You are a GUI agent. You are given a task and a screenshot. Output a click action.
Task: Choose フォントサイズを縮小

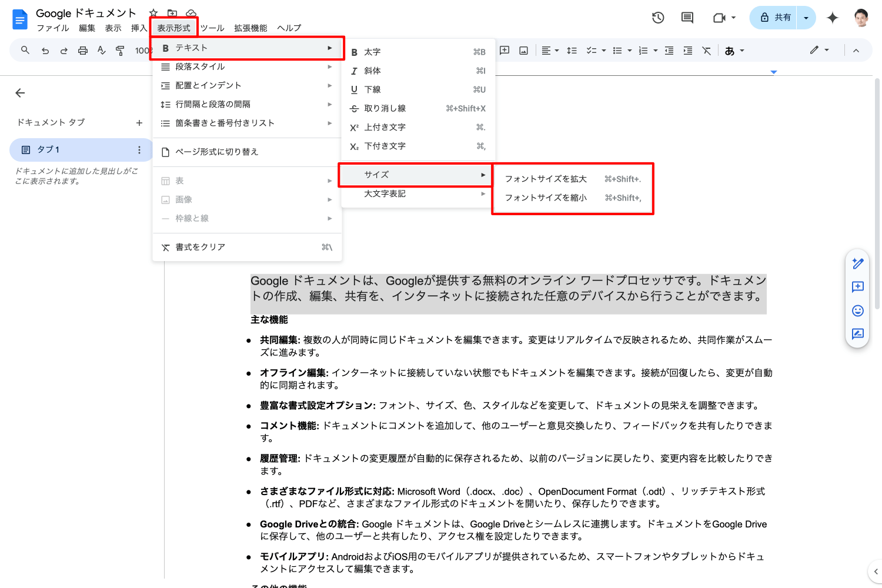[x=573, y=198]
